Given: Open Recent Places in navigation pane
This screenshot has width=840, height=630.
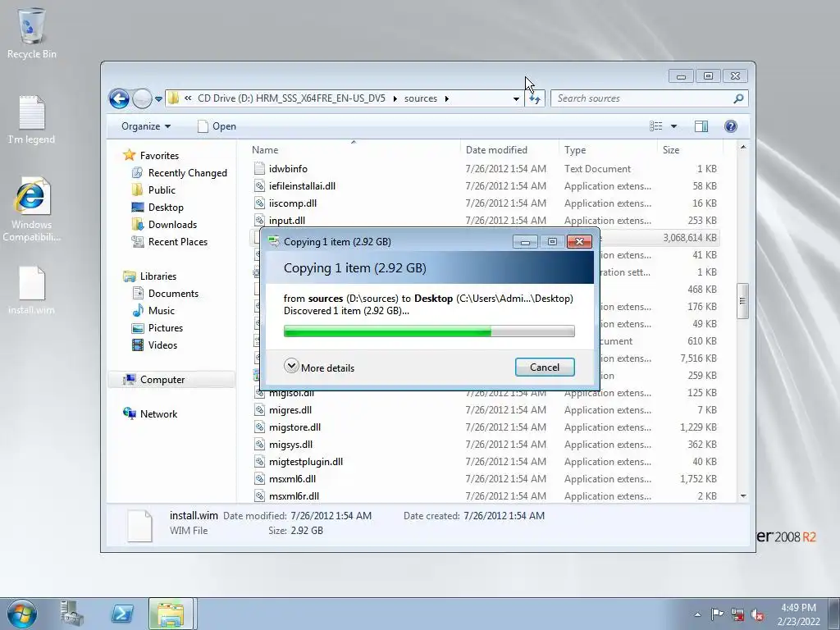Looking at the screenshot, I should pos(178,242).
